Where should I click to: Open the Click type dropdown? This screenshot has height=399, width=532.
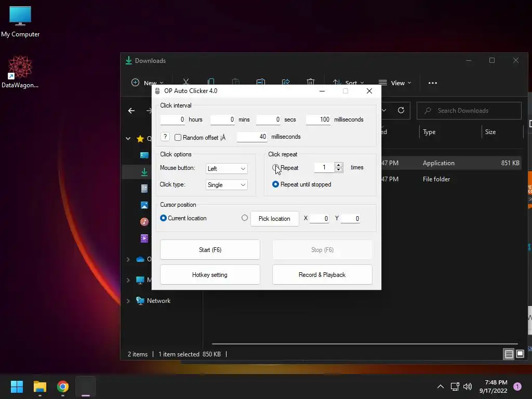tap(227, 185)
